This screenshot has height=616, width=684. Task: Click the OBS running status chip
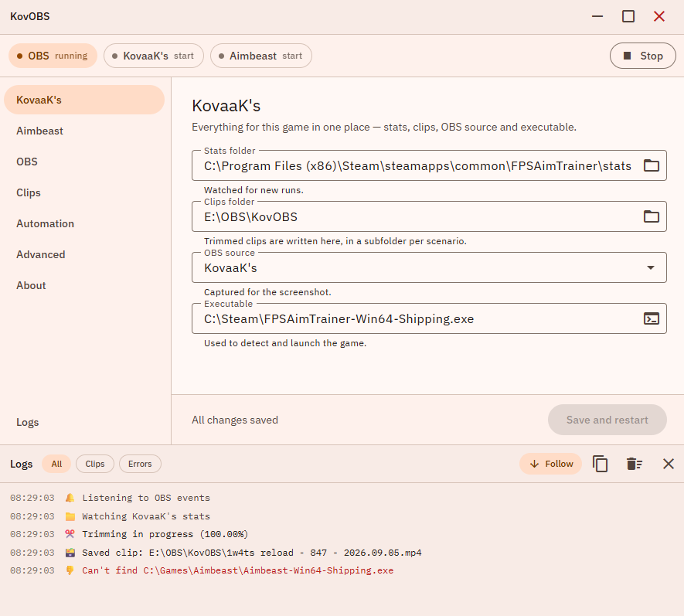pos(53,56)
